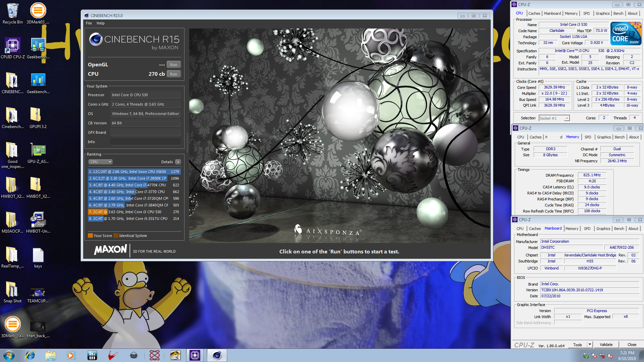Viewport: 644px width, 362px height.
Task: Click the orange Your Score legend swatch
Action: tap(90, 236)
